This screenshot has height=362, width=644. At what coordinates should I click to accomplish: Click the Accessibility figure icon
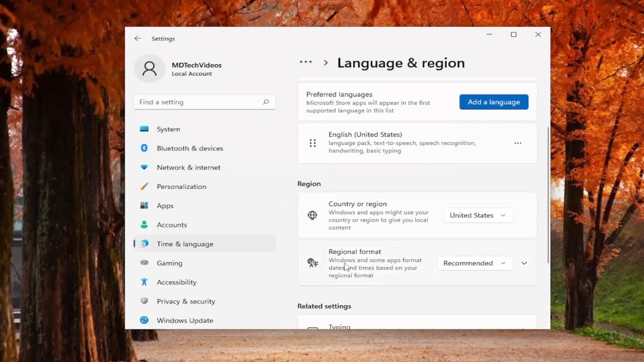tap(144, 282)
